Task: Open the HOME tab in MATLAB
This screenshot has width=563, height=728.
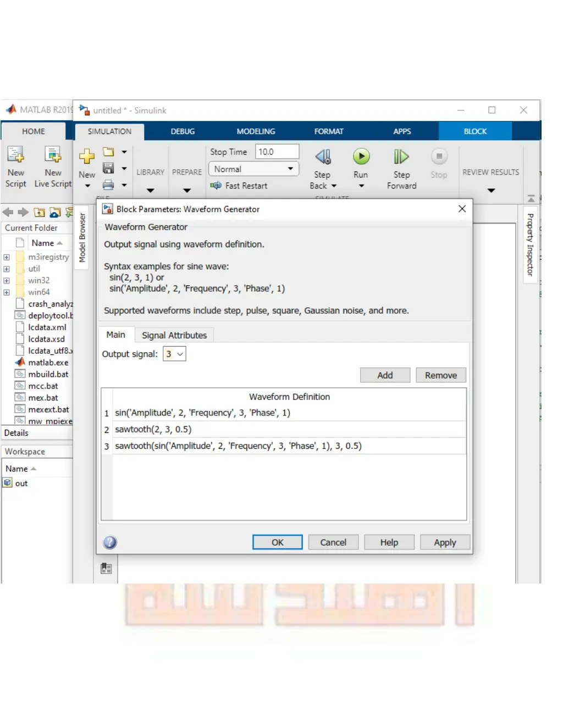Action: pos(34,131)
